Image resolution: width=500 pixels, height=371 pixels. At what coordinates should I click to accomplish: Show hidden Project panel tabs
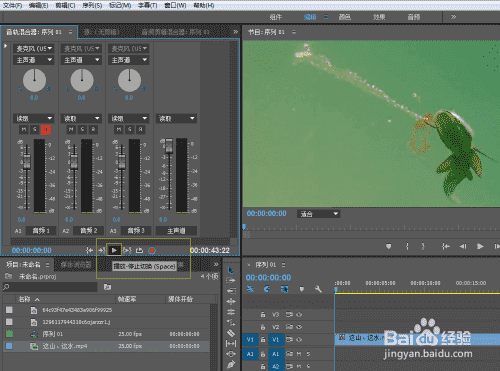[x=216, y=264]
